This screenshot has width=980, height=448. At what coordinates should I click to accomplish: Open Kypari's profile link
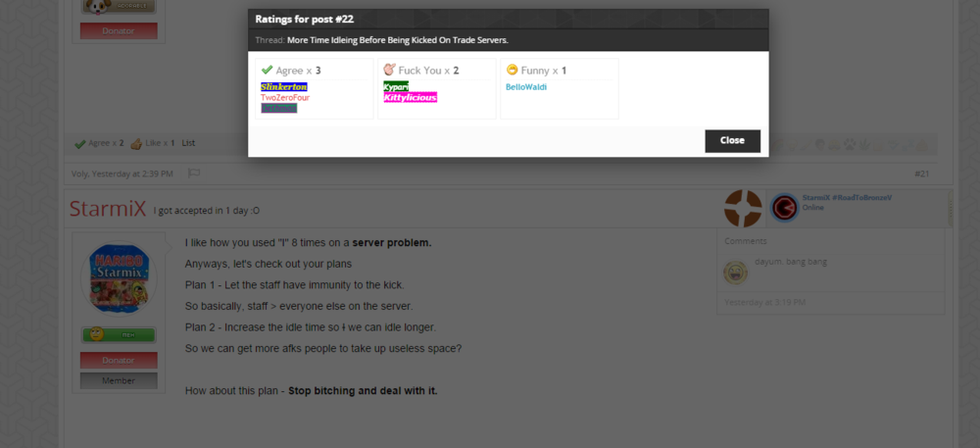(396, 87)
